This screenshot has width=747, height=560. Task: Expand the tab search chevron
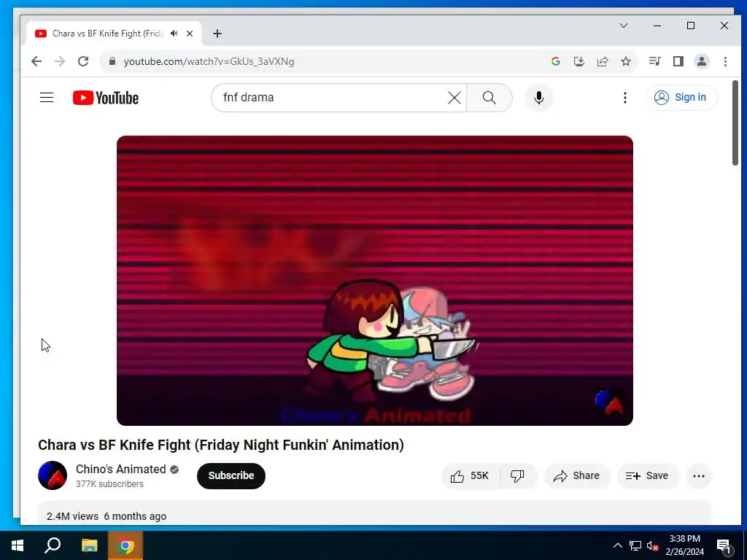[x=624, y=26]
